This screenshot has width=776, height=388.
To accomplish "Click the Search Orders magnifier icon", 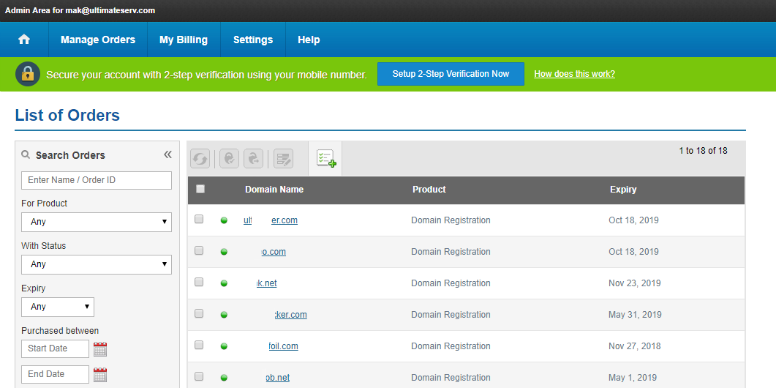I will point(26,155).
